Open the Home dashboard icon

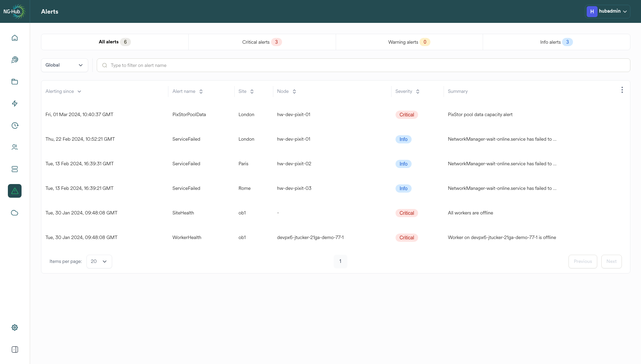(14, 38)
